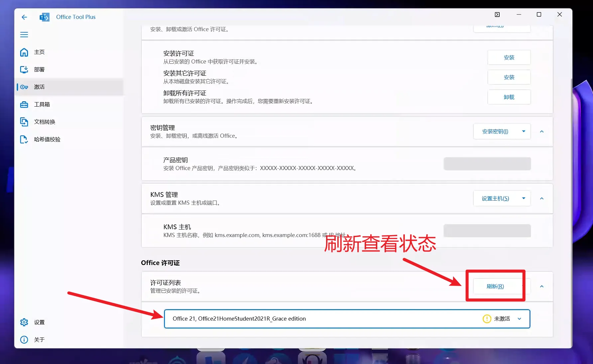Close the Office Tool Plus window
Viewport: 593px width, 364px height.
(559, 15)
